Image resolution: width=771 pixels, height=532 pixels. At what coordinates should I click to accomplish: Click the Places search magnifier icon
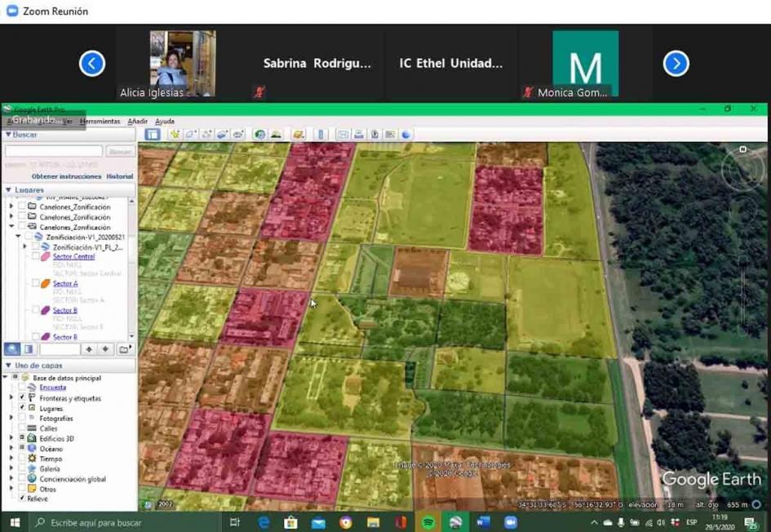click(12, 349)
